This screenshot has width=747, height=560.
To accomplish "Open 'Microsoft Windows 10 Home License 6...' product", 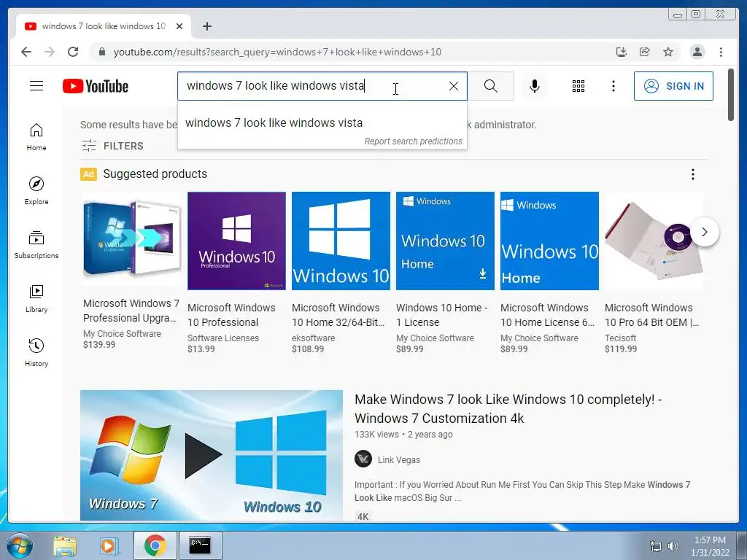I will (x=547, y=315).
